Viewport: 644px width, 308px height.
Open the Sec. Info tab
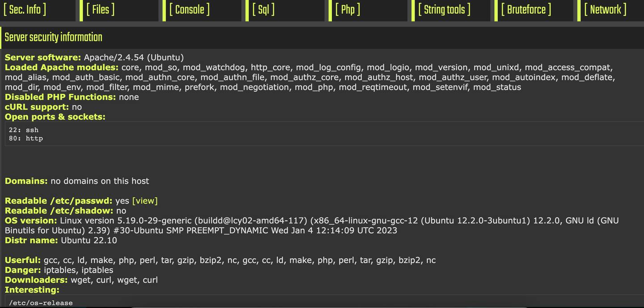25,9
